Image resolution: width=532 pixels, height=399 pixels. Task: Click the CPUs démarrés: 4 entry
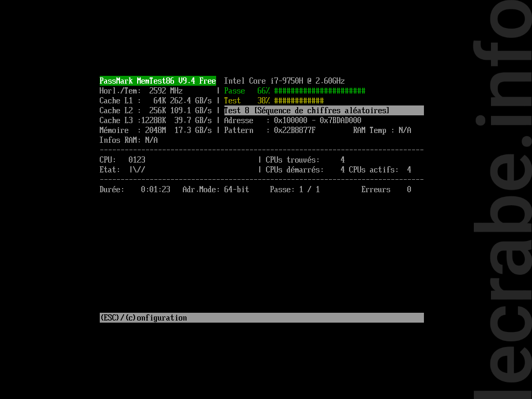[305, 169]
